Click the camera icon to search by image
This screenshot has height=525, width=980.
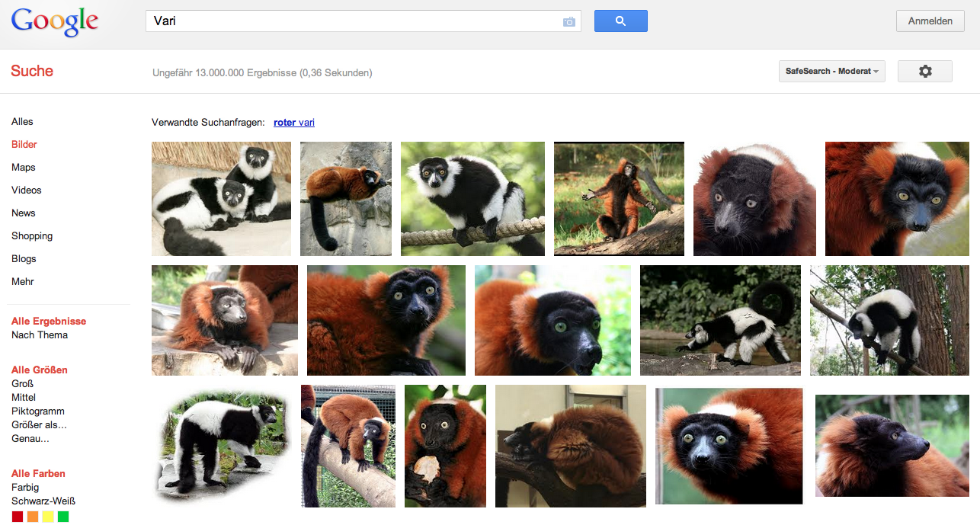[x=568, y=21]
